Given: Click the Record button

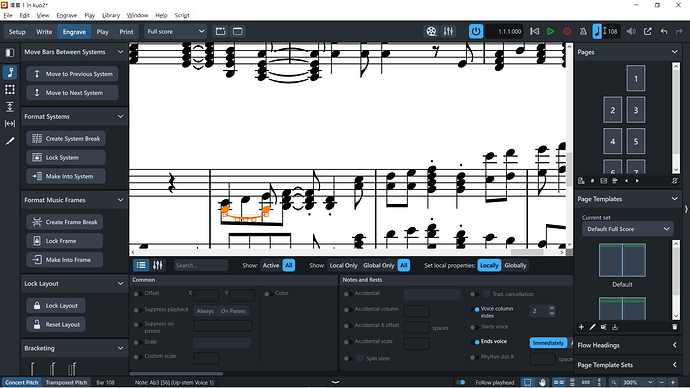Looking at the screenshot, I should click(567, 31).
